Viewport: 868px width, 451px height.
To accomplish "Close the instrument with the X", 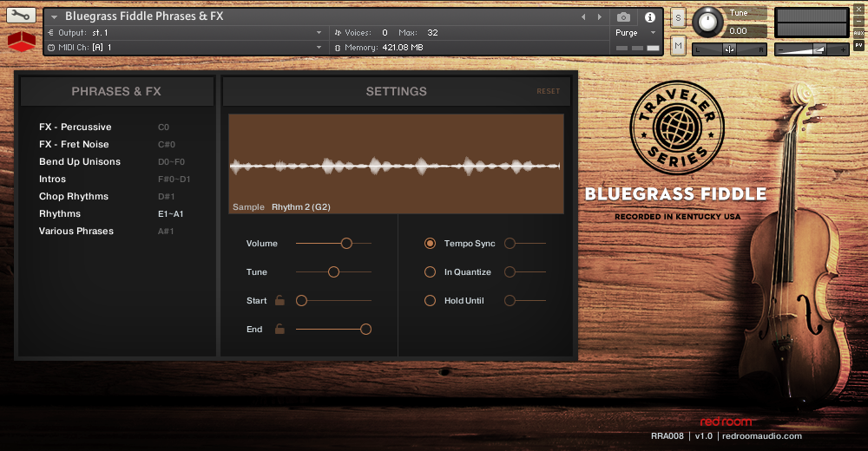I will coord(859,10).
